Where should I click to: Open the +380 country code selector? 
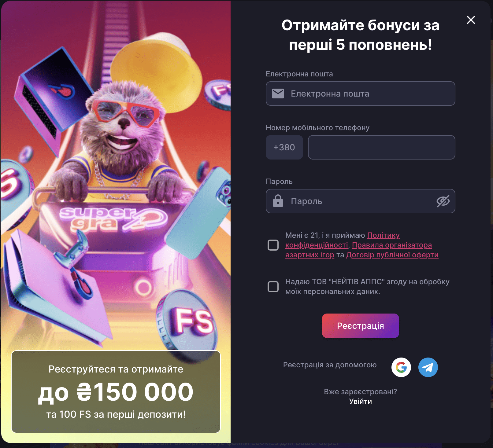click(284, 147)
